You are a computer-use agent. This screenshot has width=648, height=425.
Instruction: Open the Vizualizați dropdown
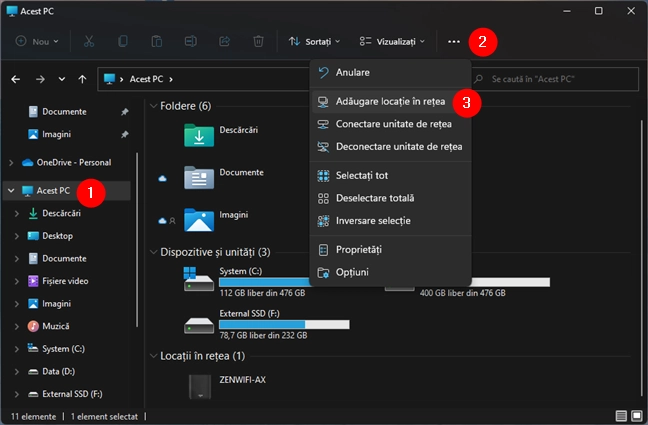[x=392, y=41]
